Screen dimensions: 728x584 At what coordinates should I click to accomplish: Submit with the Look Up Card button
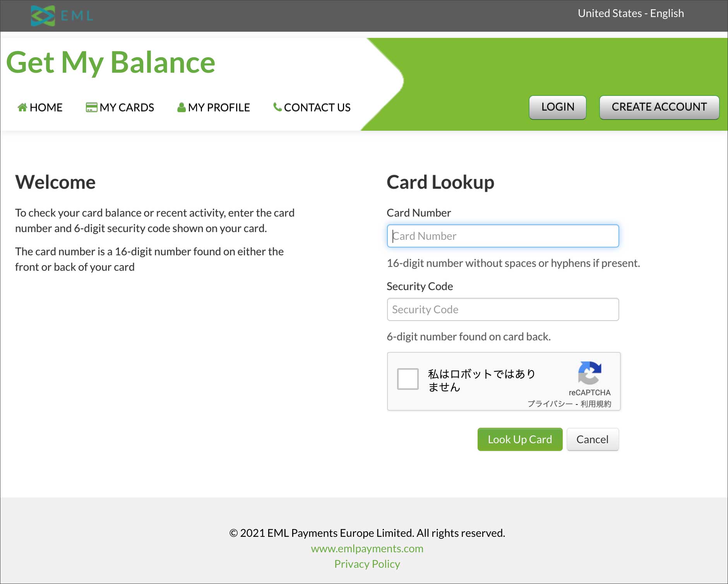520,439
